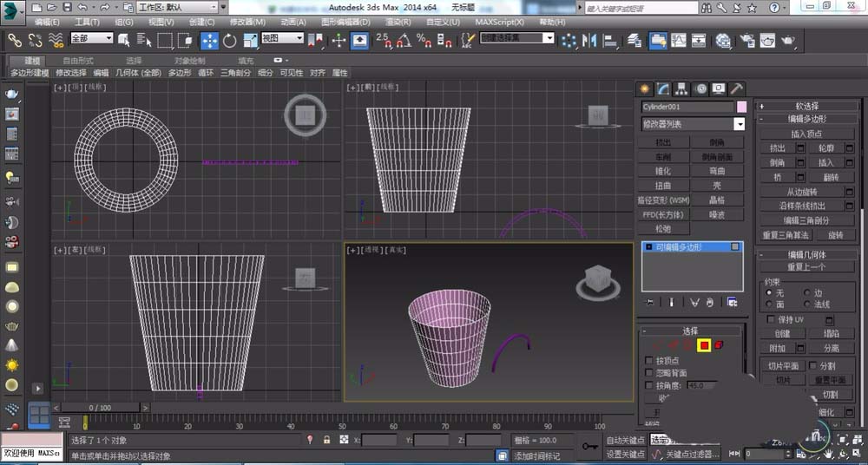Open the 修改器列表 modifier dropdown

tap(739, 124)
